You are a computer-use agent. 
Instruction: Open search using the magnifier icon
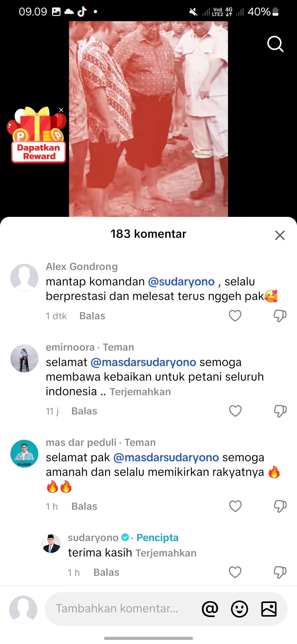click(x=275, y=44)
